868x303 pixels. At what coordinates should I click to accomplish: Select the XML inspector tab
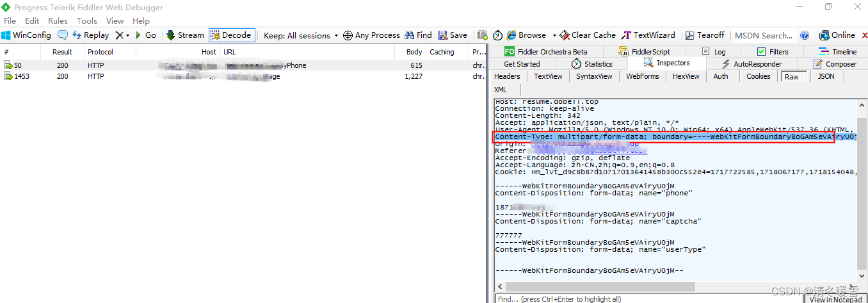click(x=500, y=90)
